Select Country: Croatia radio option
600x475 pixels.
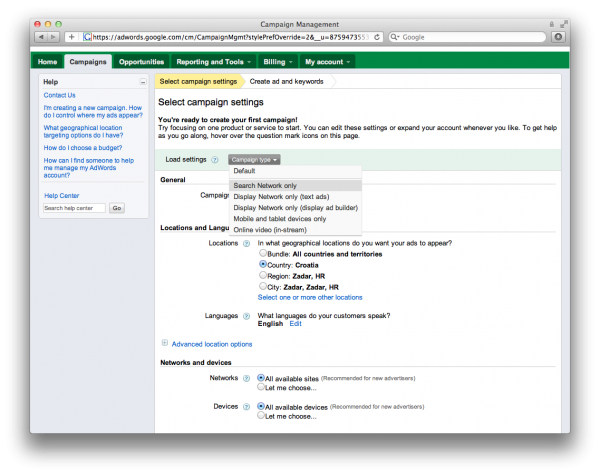click(x=263, y=264)
